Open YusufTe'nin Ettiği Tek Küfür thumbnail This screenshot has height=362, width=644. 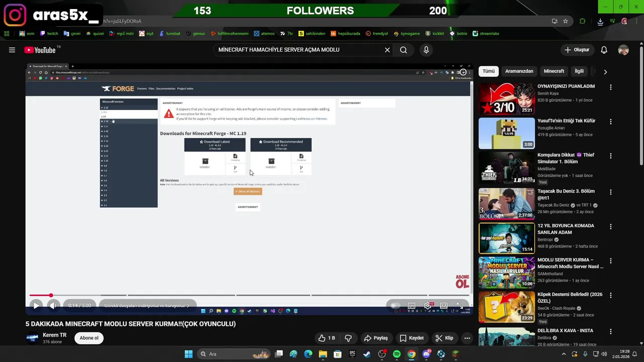[x=507, y=133]
